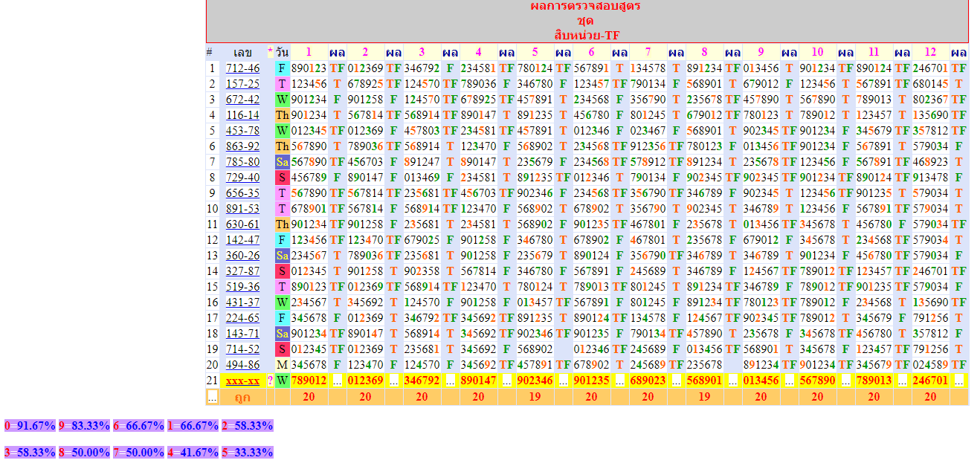The image size is (980, 466).
Task: Open the 863-92 number link
Action: [x=243, y=146]
